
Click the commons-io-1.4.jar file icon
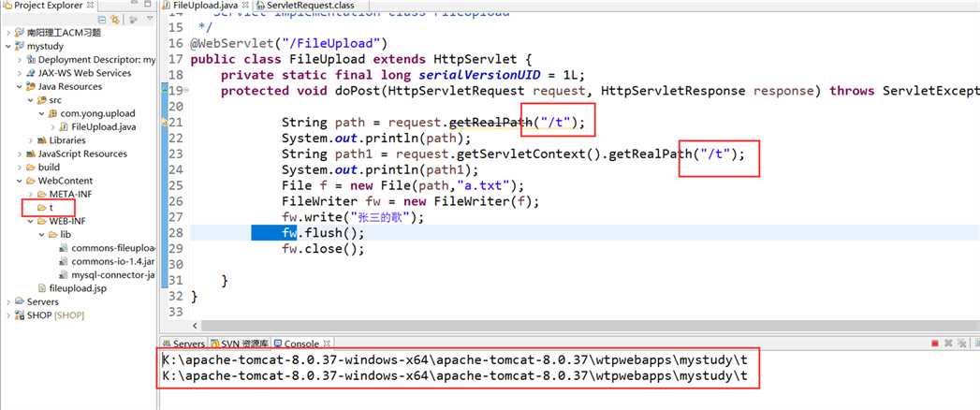point(64,262)
